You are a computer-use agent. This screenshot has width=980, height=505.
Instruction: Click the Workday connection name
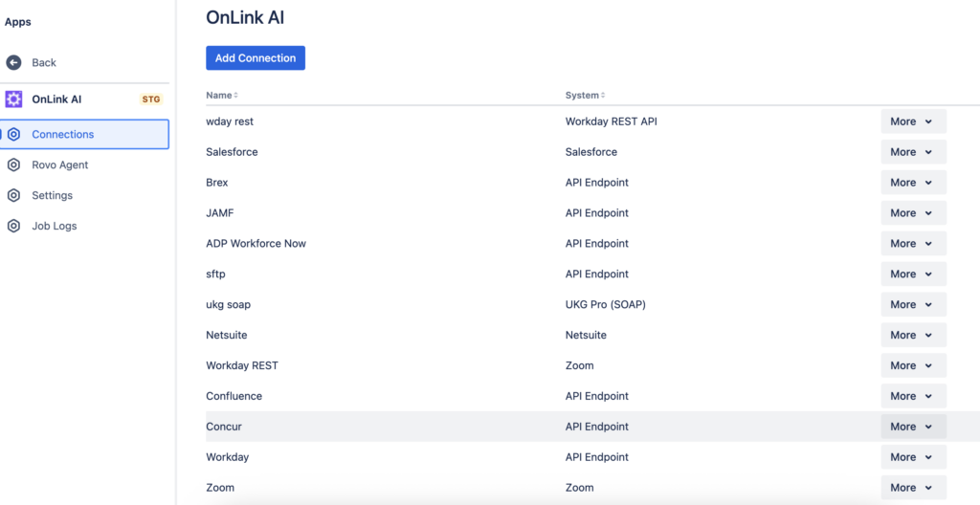(228, 457)
